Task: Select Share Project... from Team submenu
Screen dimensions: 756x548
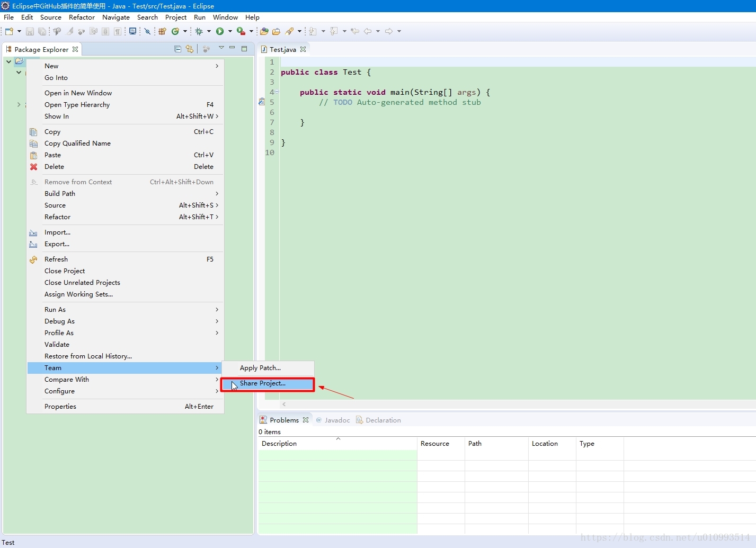Action: [268, 384]
